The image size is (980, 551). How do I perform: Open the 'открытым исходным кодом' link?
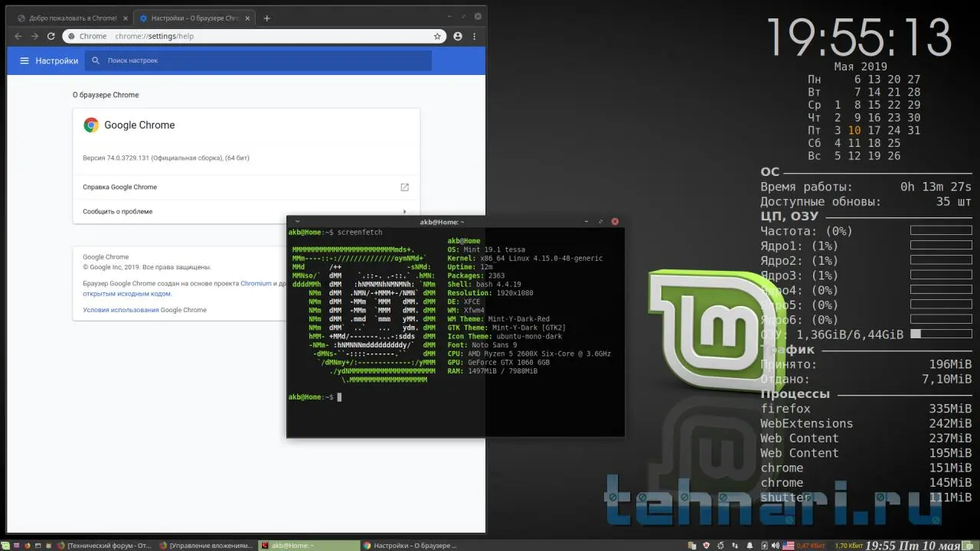coord(127,293)
